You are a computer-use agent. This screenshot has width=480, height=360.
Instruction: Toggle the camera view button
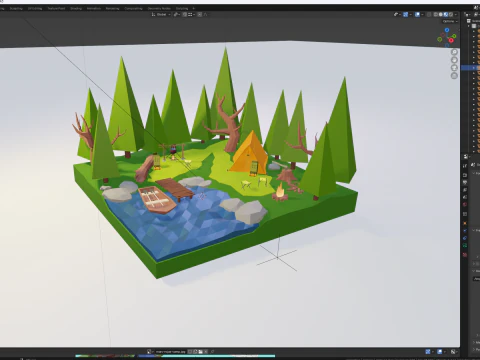[x=454, y=68]
